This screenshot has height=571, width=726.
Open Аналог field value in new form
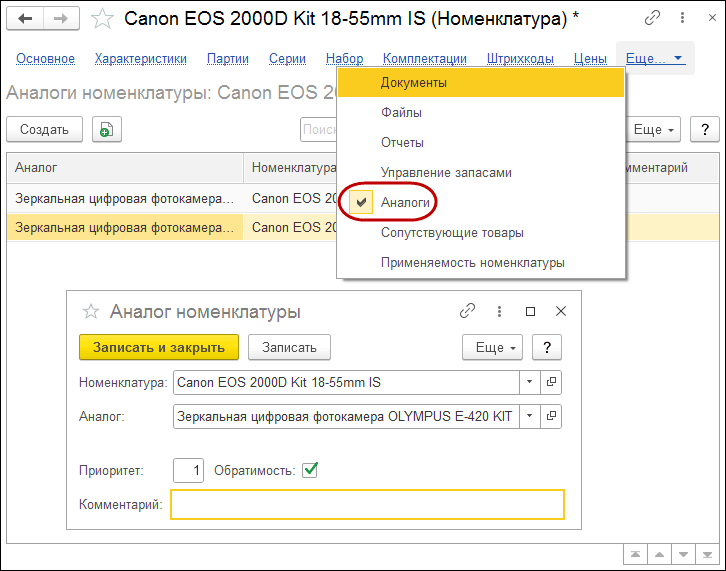point(551,416)
